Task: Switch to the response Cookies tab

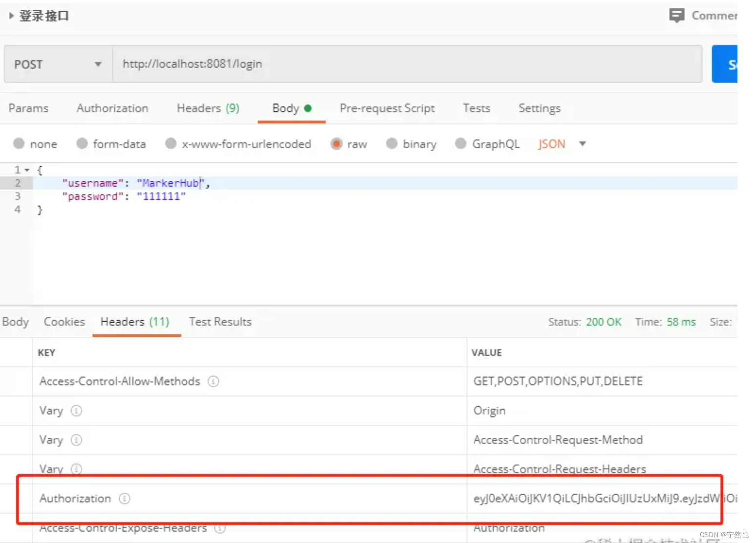Action: coord(65,322)
